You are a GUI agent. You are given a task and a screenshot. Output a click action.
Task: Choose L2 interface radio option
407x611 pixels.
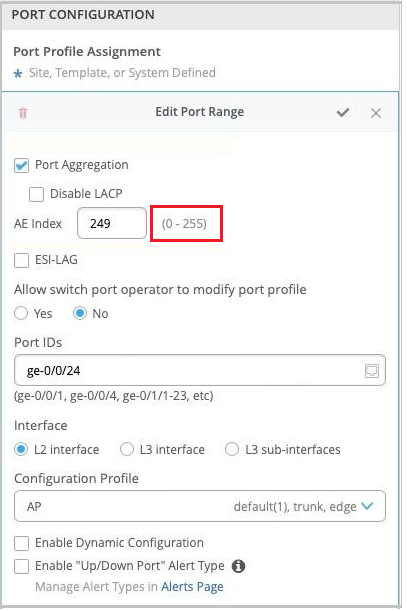(21, 449)
